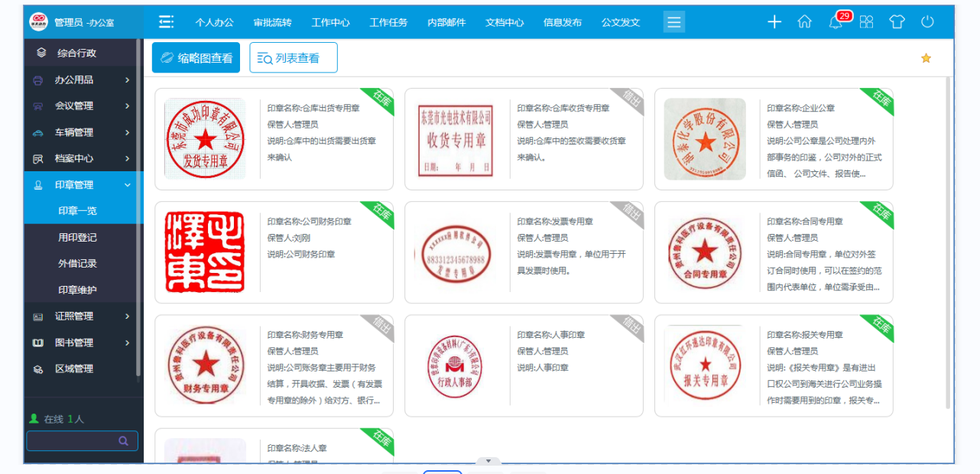
Task: Select 用印登记 in the sidebar
Action: tap(77, 238)
